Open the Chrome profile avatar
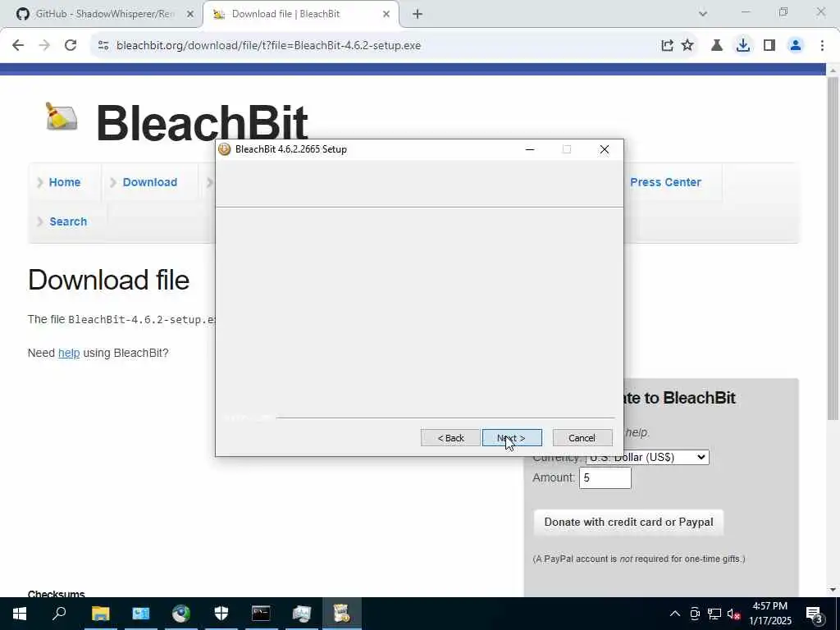 [796, 46]
